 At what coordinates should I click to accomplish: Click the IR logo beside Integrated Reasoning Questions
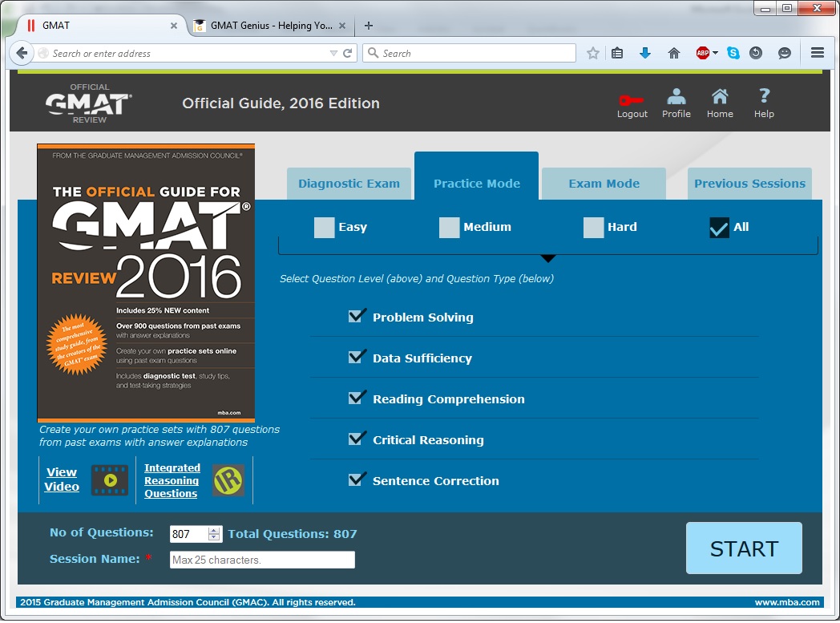click(x=228, y=479)
